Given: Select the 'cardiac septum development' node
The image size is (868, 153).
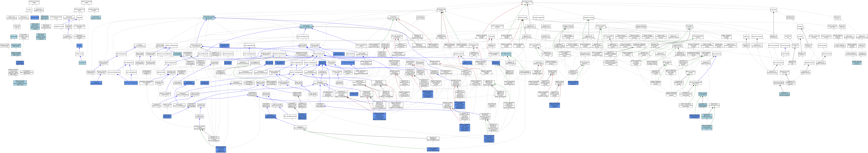Looking at the screenshot, I should 91,72.
